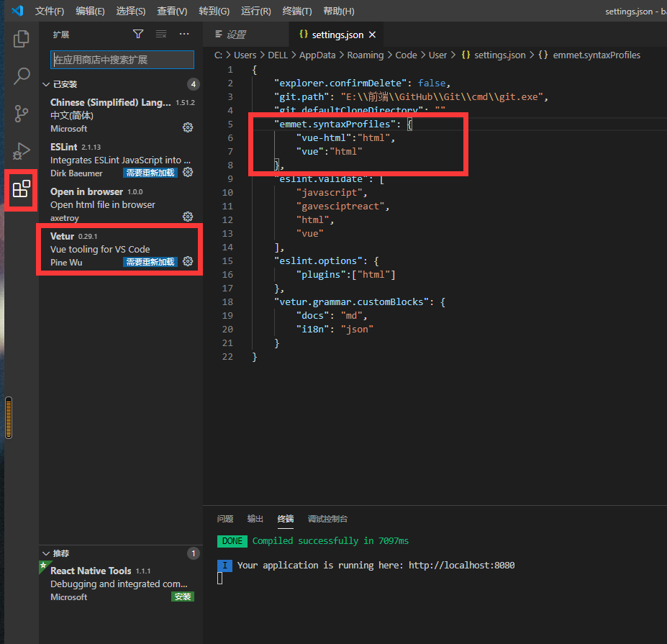Open gear menu for ESLint extension
Viewport: 667px width, 644px height.
[188, 172]
